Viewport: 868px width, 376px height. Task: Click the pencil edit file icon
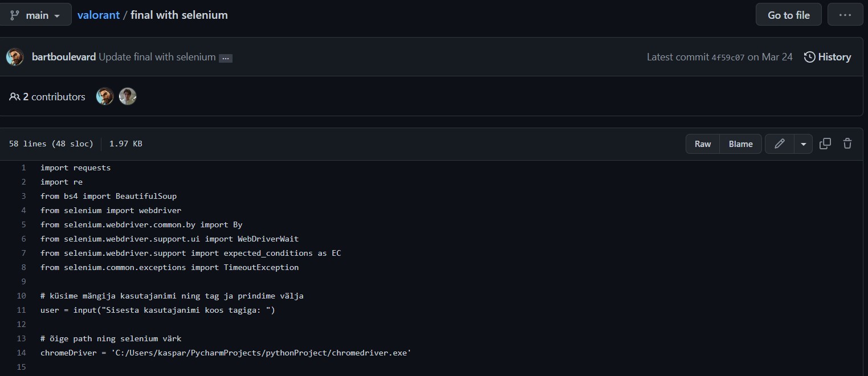tap(779, 144)
